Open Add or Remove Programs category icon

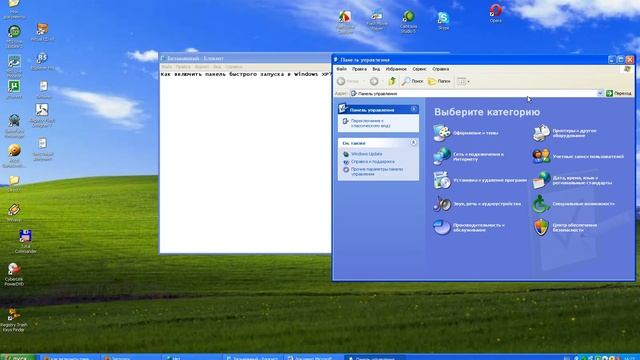pyautogui.click(x=442, y=180)
